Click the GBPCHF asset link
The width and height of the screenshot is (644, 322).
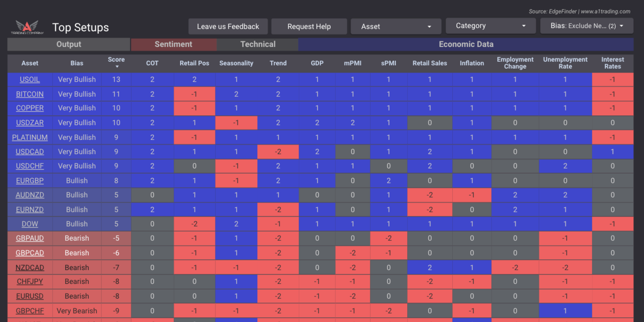coord(30,311)
